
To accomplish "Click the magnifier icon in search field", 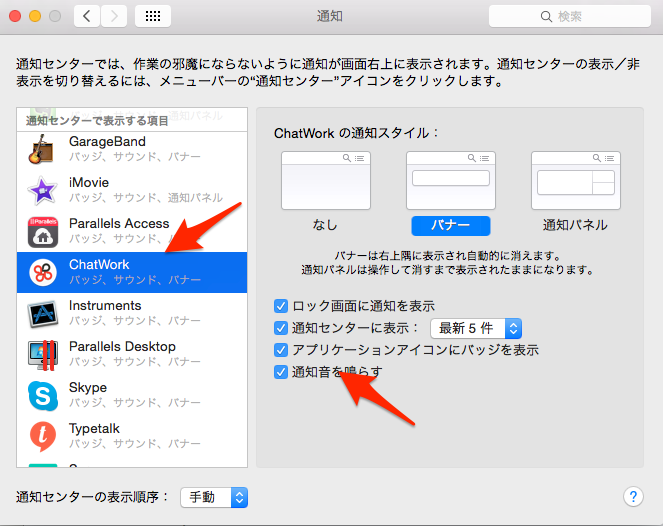I will tap(546, 16).
